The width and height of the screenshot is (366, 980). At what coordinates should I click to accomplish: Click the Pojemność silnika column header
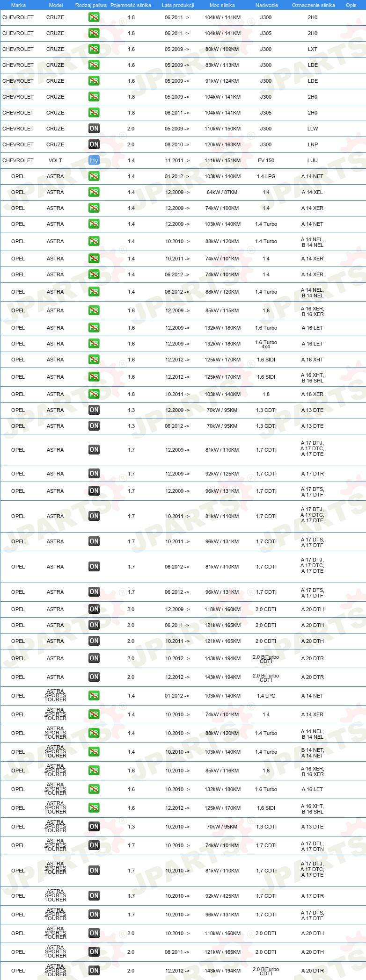pyautogui.click(x=131, y=5)
